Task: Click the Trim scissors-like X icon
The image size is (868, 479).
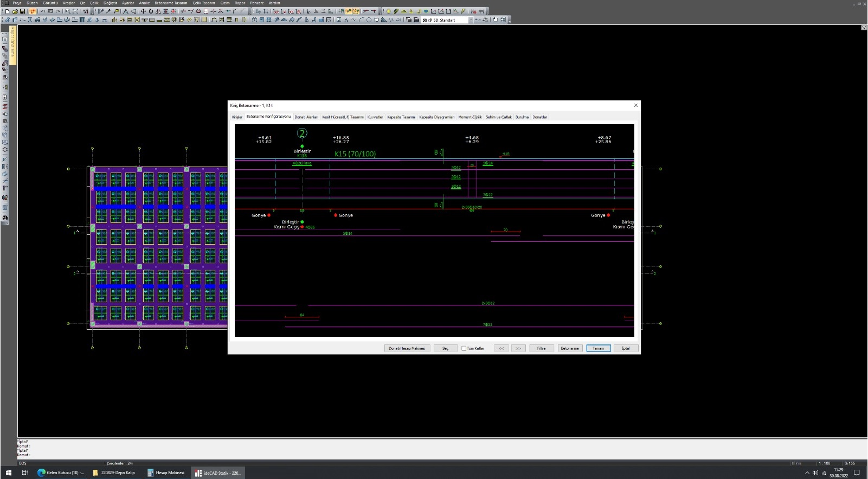Action: tap(220, 11)
